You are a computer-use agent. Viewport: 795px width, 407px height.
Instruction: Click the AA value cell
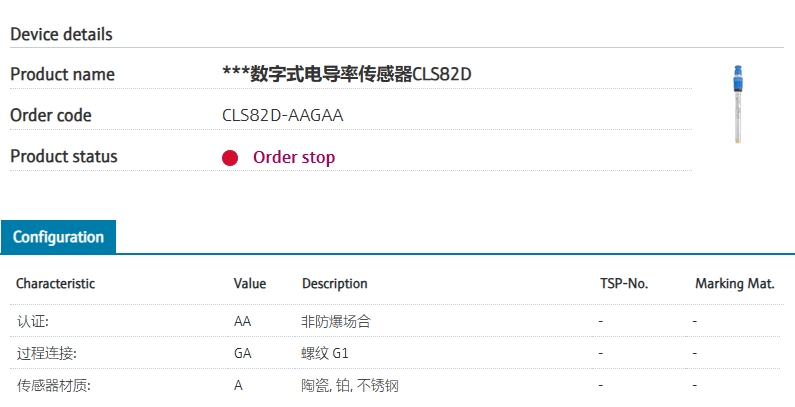(x=242, y=321)
